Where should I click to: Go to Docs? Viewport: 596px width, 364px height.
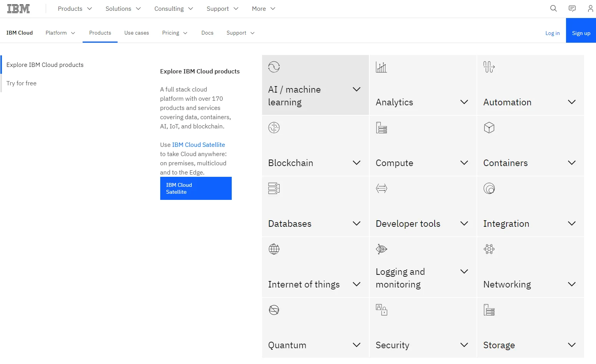tap(207, 33)
